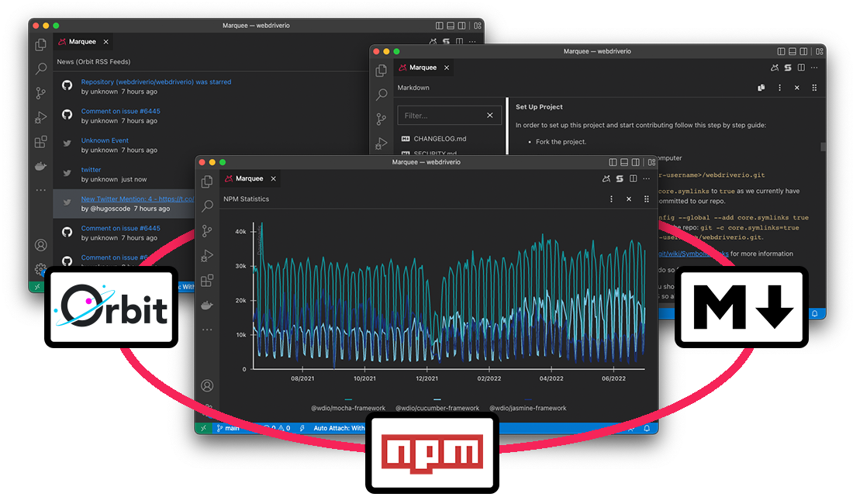853x504 pixels.
Task: Expand additional views ellipsis in News window sidebar
Action: [x=41, y=190]
